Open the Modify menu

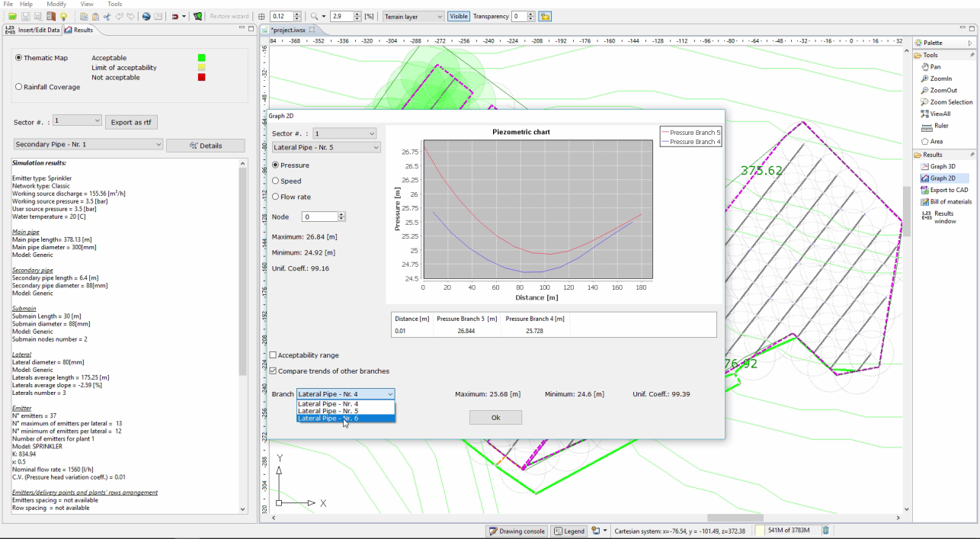coord(56,5)
